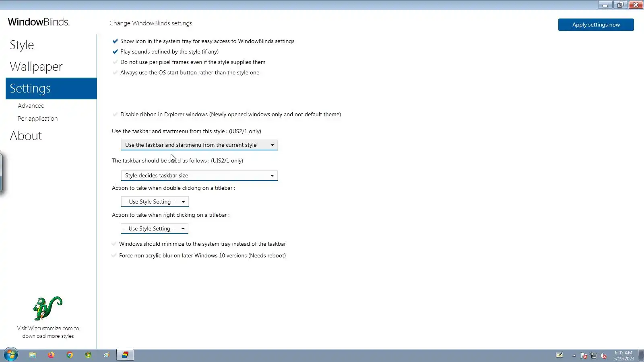Viewport: 644px width, 362px height.
Task: Open File Explorer from the taskbar
Action: tap(33, 355)
